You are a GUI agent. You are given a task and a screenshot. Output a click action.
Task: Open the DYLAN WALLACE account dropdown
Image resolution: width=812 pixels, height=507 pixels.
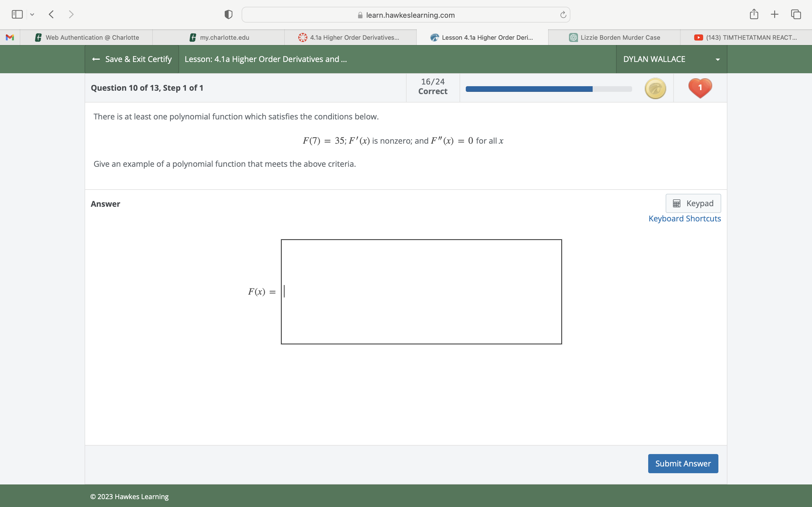(x=717, y=59)
